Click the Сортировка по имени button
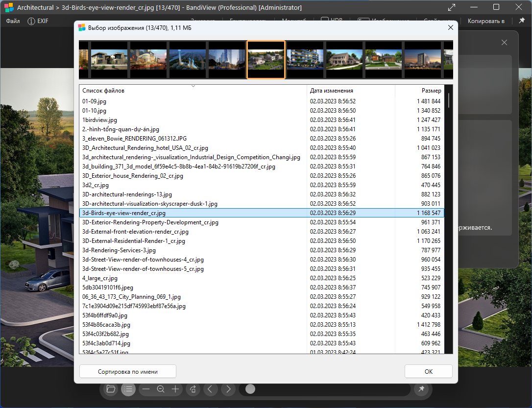This screenshot has width=532, height=408. point(127,371)
